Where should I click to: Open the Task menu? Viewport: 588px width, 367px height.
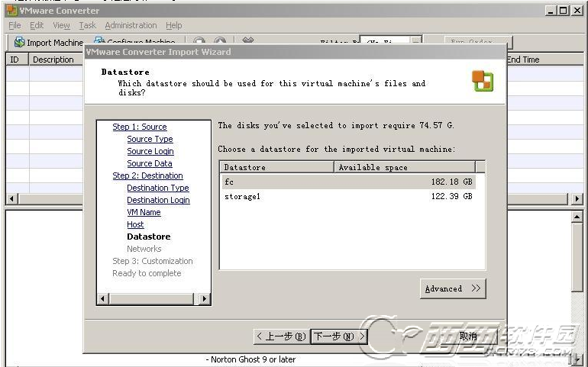87,25
